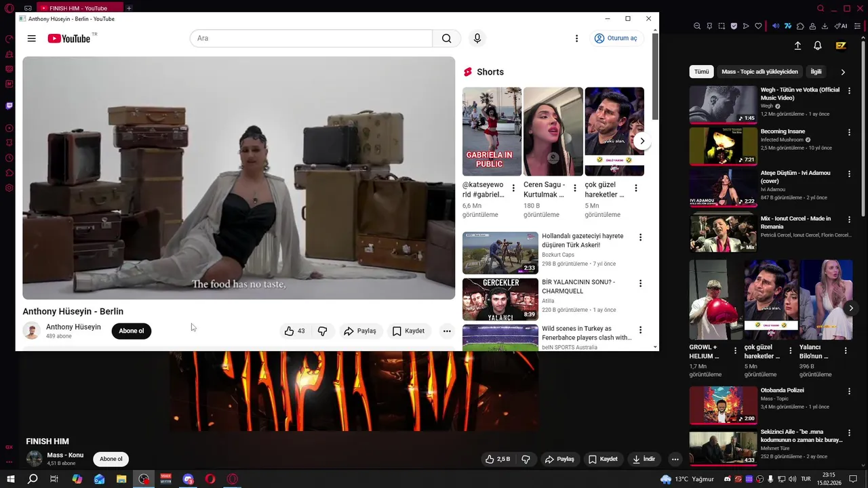
Task: Dislike the Anthony Hüseyin - Berlin video
Action: (323, 331)
